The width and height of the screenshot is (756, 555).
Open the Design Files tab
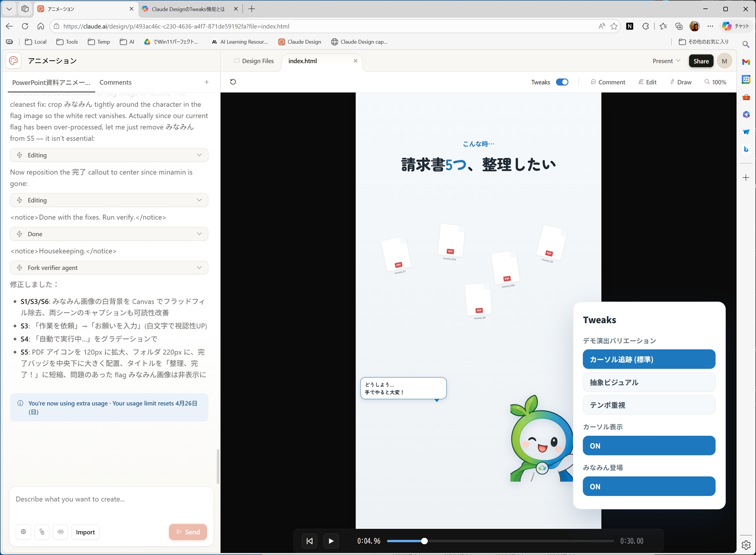[258, 61]
